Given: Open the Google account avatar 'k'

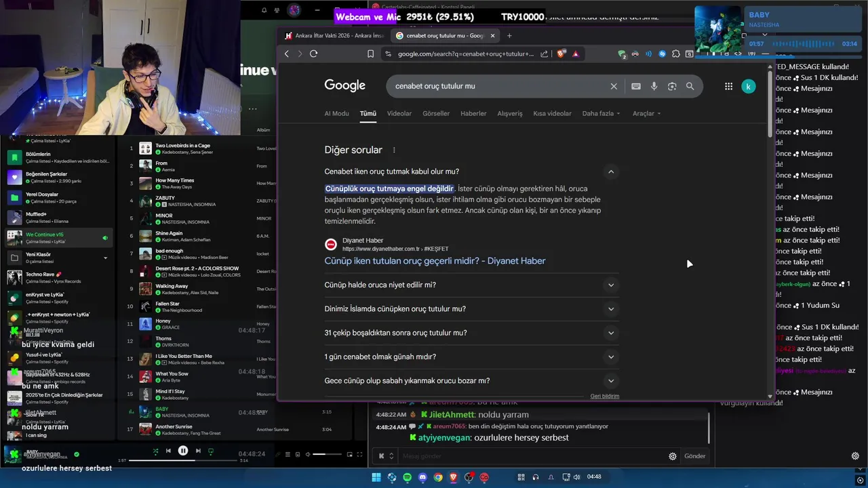Looking at the screenshot, I should click(748, 86).
